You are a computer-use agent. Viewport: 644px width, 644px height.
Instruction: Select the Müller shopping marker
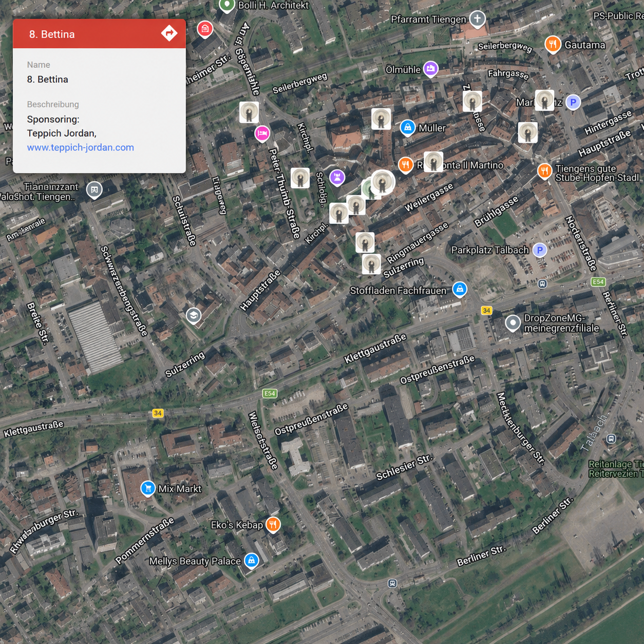407,128
